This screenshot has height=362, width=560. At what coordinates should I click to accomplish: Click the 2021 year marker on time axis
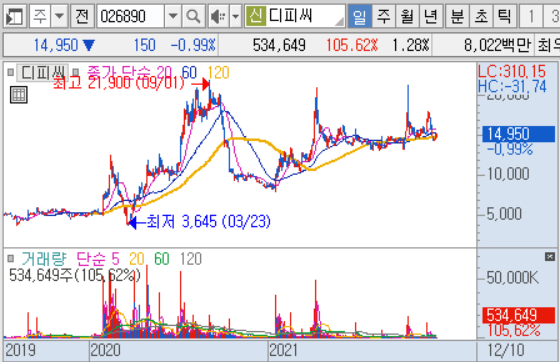click(283, 350)
